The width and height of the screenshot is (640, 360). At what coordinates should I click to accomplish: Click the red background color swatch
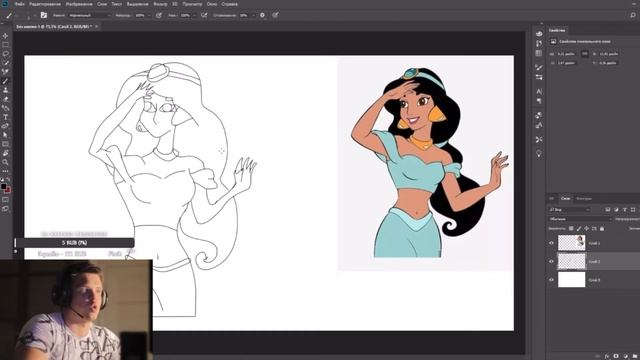(8, 190)
